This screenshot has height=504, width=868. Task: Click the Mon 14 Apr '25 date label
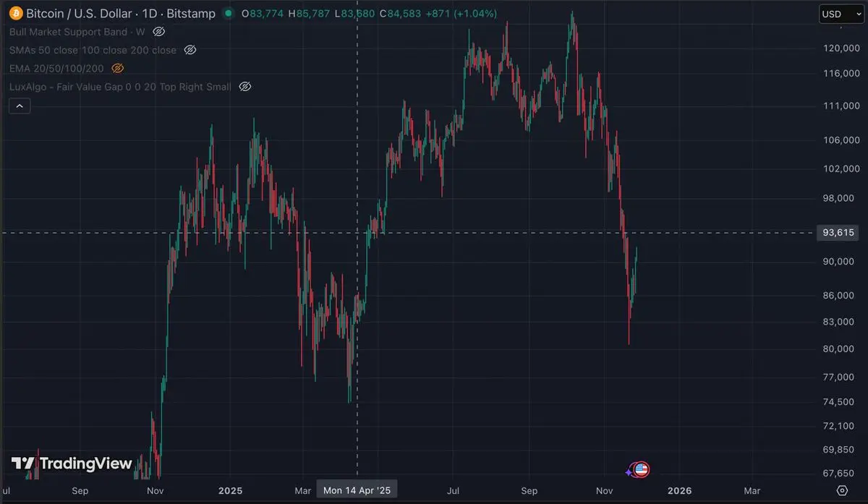click(357, 490)
